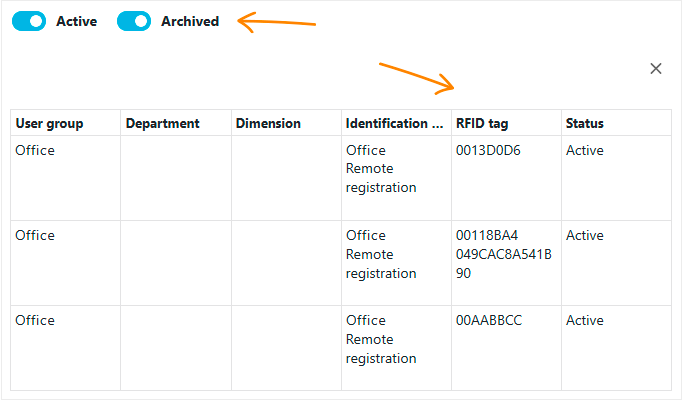Click Active status in second row
682x400 pixels.
click(x=585, y=235)
